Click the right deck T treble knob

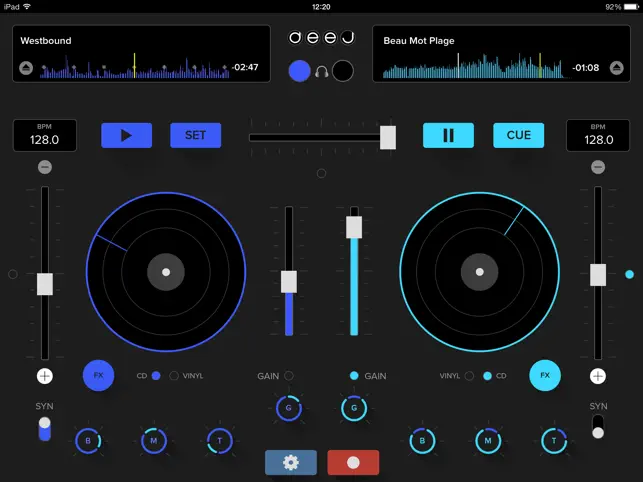[x=554, y=441]
